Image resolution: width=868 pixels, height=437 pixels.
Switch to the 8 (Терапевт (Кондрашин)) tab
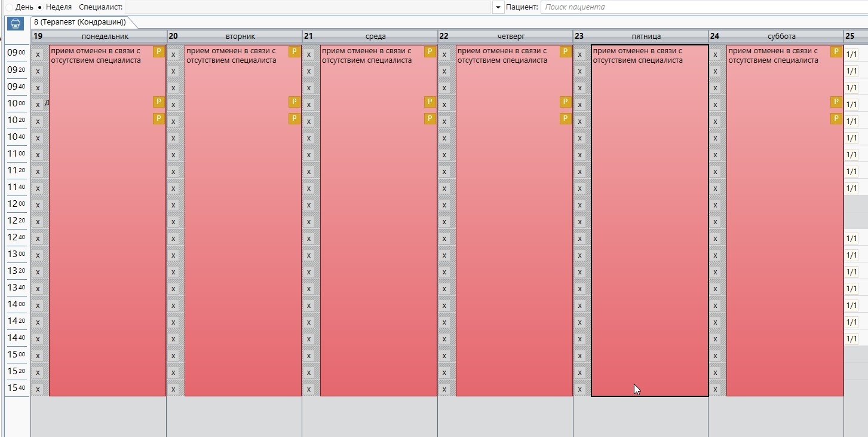point(80,22)
